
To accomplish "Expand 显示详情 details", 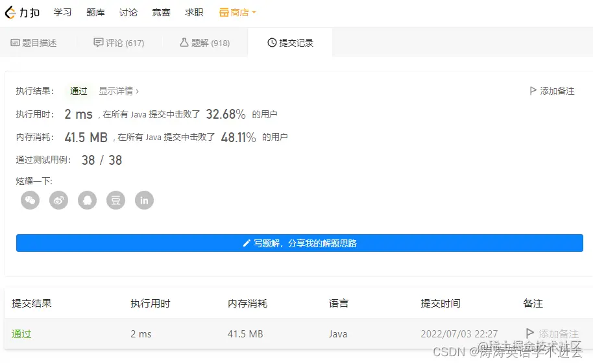I will [119, 91].
